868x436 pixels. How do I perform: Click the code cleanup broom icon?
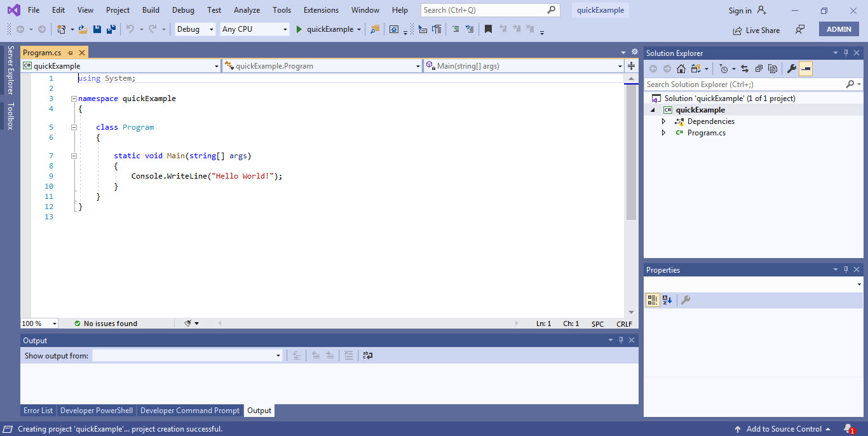188,324
